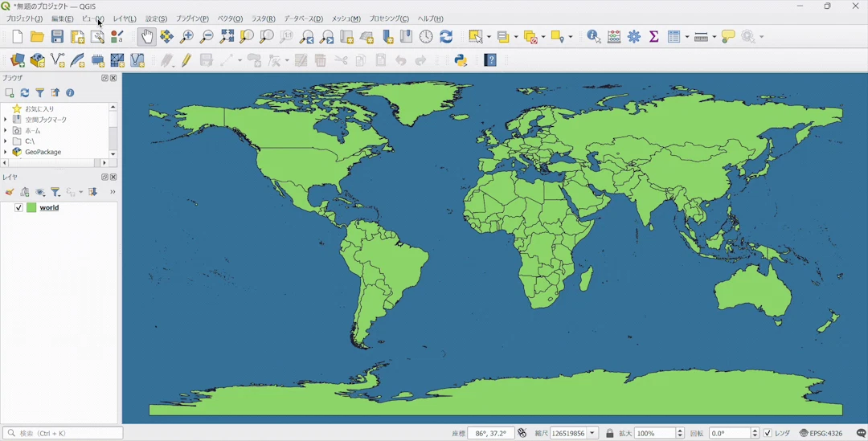Refresh the Browser panel
This screenshot has height=441, width=868.
(x=25, y=93)
